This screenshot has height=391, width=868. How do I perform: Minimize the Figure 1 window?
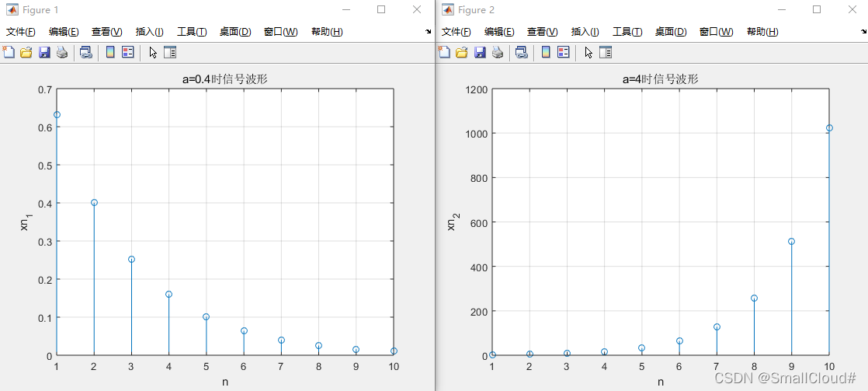pos(346,9)
